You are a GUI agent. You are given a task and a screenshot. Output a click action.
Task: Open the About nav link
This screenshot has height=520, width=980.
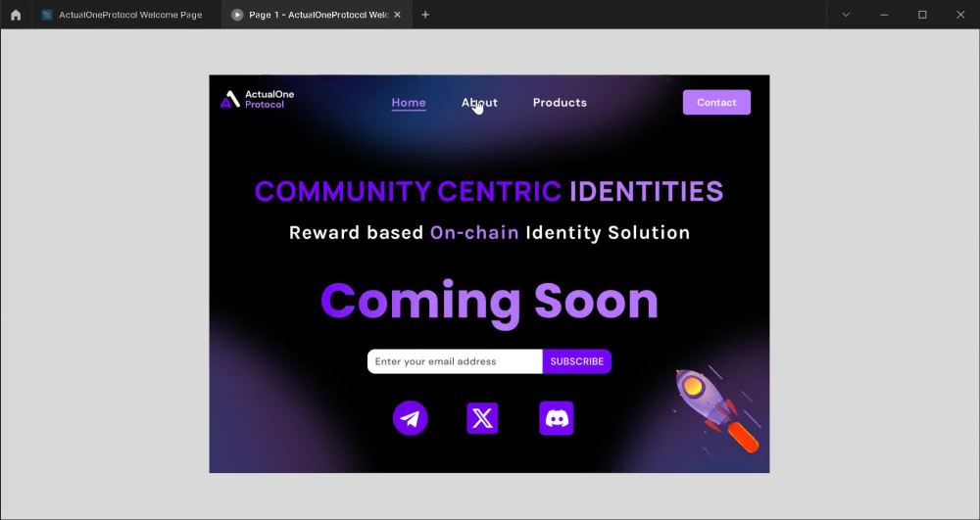pos(479,103)
